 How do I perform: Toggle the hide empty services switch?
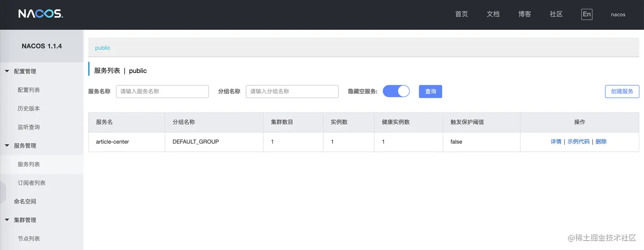tap(396, 91)
